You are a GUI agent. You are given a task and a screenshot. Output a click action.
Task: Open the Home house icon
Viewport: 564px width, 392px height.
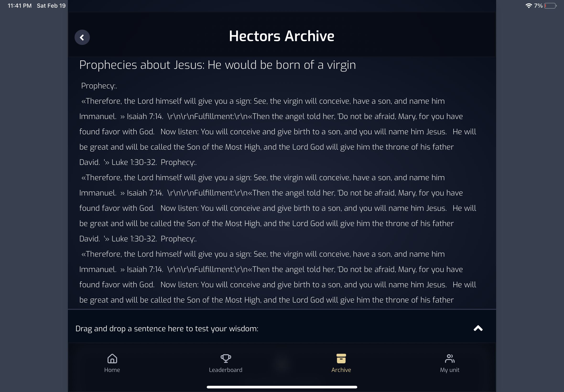[x=112, y=358]
